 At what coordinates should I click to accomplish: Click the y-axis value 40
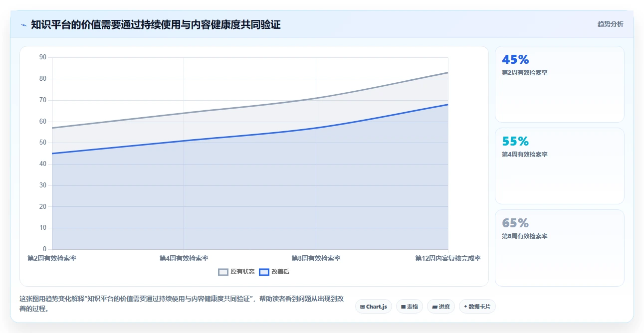point(42,164)
